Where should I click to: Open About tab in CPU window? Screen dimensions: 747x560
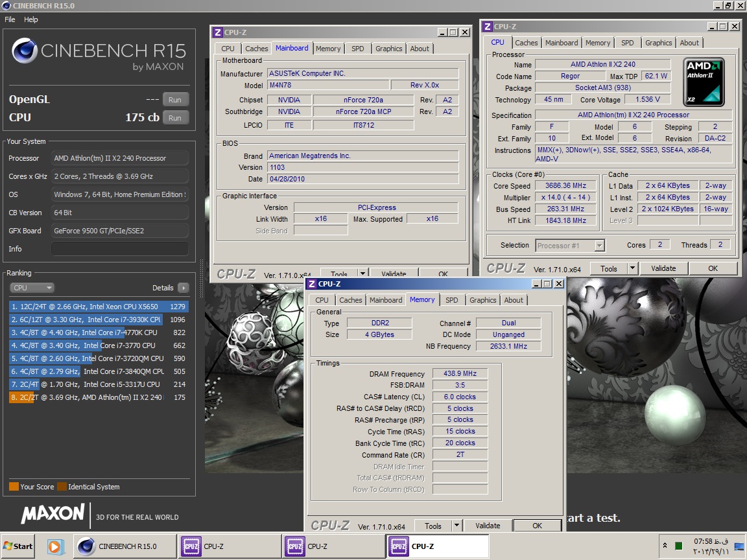689,43
